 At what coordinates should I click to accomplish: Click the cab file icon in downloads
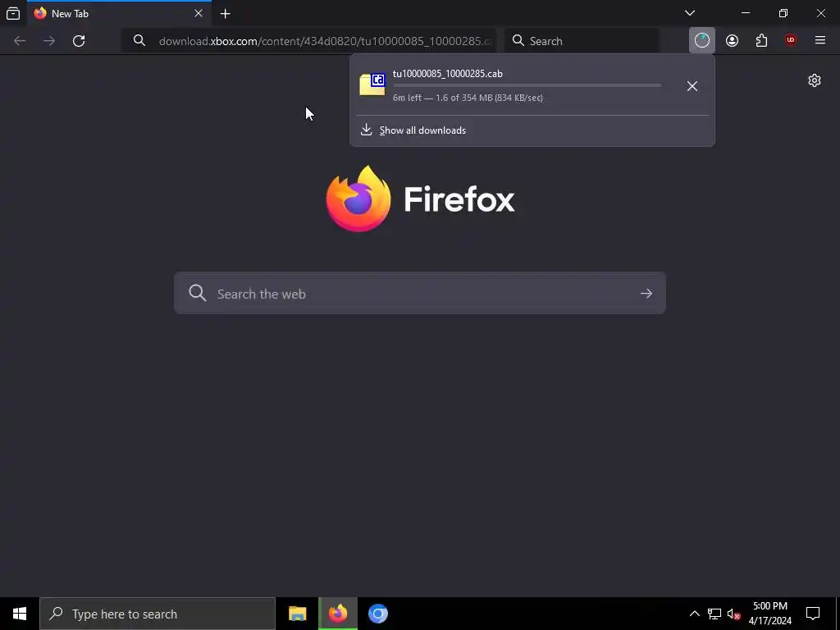click(372, 85)
